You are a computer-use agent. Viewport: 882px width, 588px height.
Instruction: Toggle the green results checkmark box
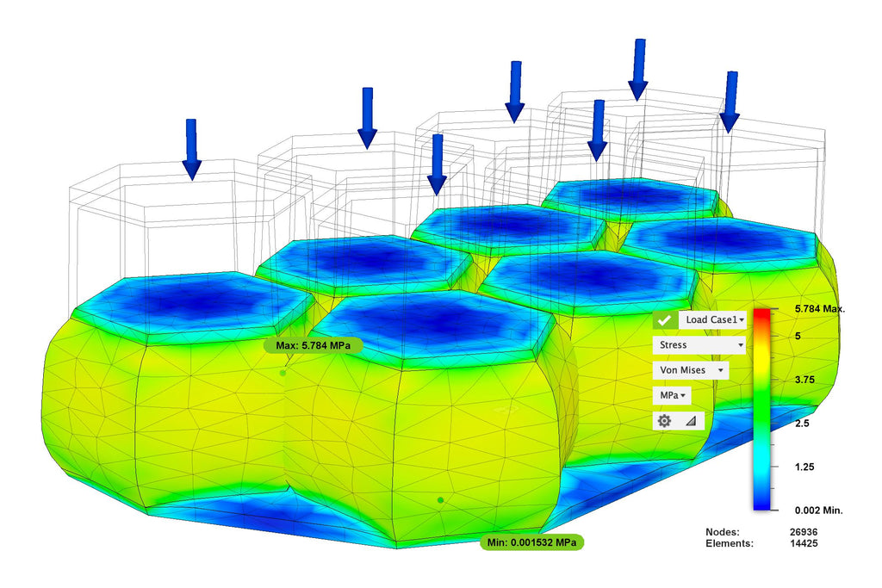pyautogui.click(x=663, y=319)
